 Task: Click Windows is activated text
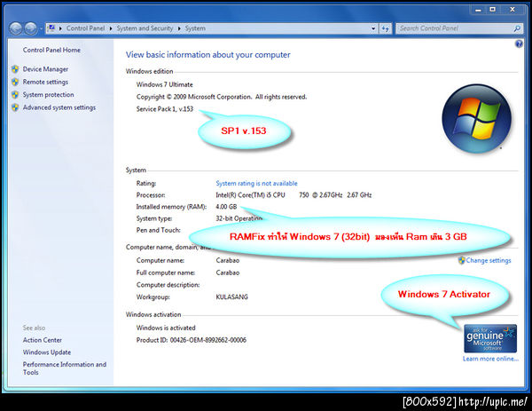(166, 328)
